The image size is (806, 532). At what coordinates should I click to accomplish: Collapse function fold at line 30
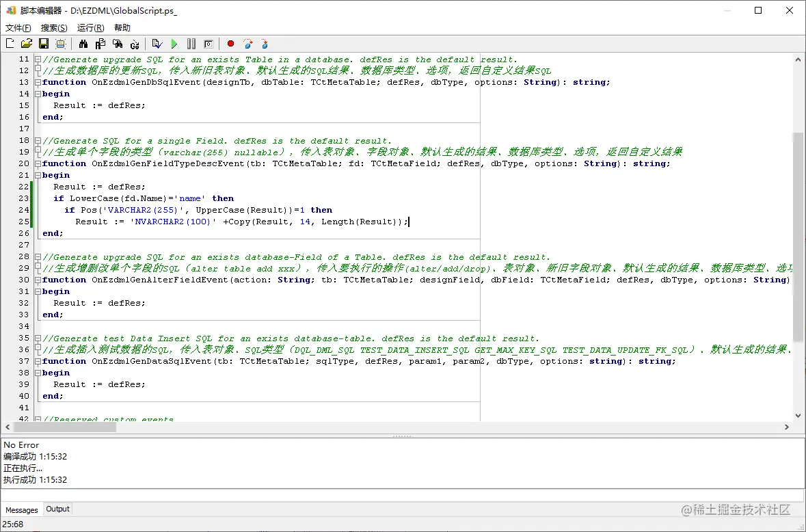[x=38, y=280]
